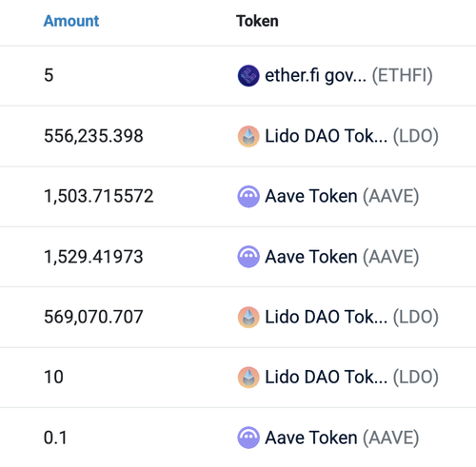Click the amount value 5 in ETHFI row
The image size is (476, 467).
click(x=49, y=75)
